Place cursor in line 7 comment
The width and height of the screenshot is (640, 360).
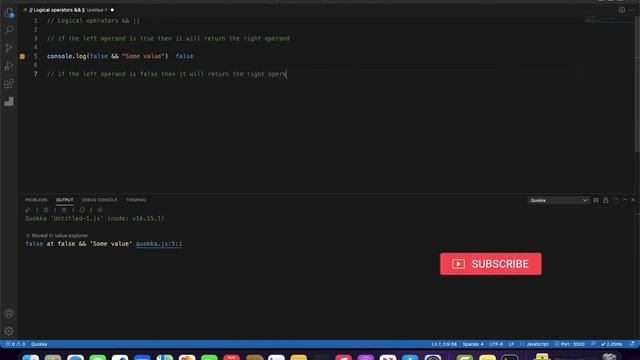[x=167, y=74]
